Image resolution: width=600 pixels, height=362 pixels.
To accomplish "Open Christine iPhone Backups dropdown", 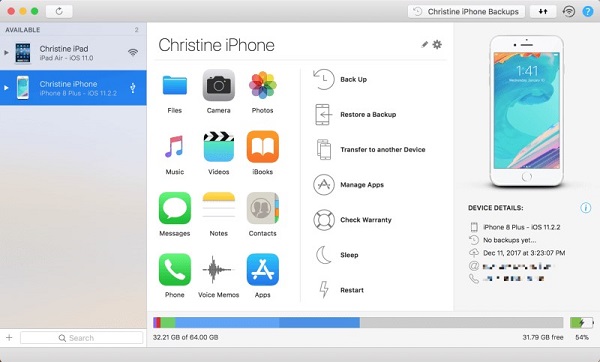I will [466, 11].
